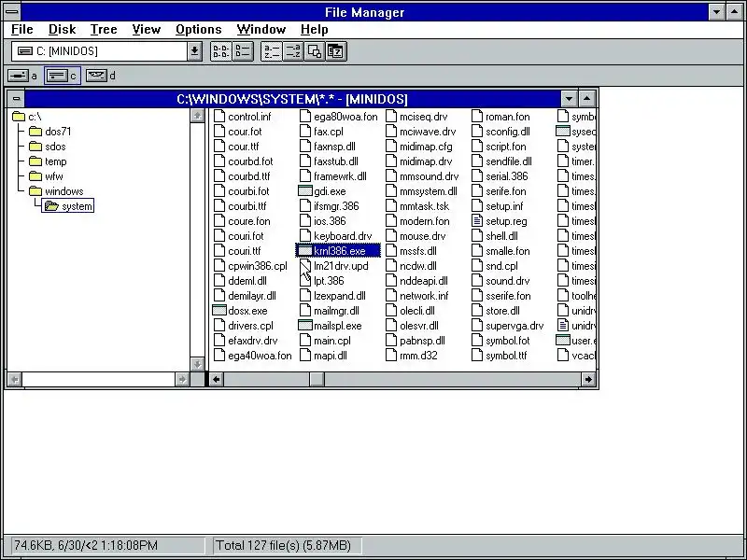Open the C:\WINDOWS\SYSTEM child window control menu
The height and width of the screenshot is (560, 747).
[16, 99]
